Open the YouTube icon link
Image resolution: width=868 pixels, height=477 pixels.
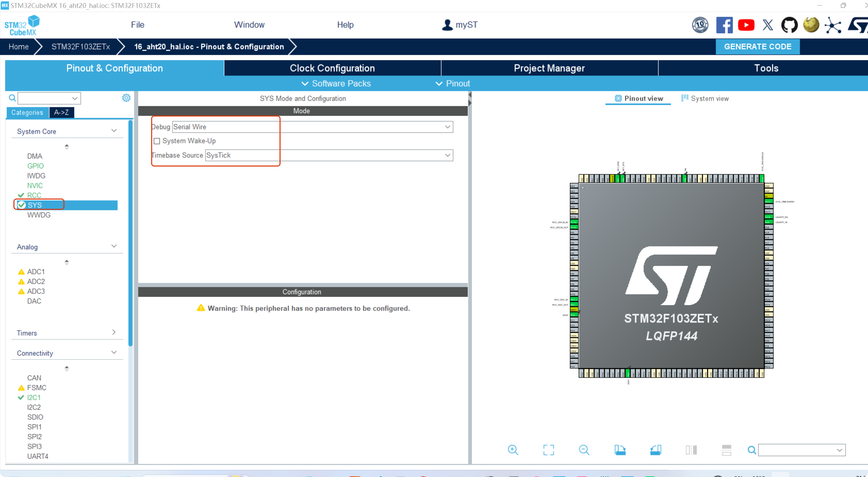click(x=746, y=25)
